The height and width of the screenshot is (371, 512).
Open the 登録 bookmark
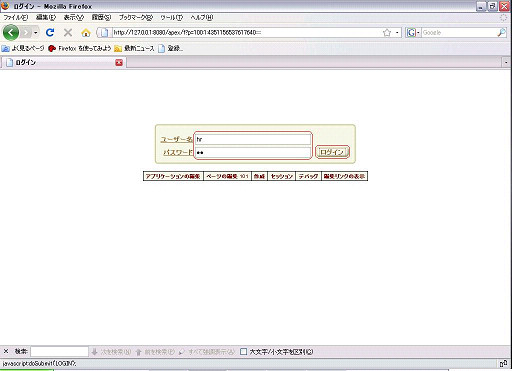[x=170, y=48]
